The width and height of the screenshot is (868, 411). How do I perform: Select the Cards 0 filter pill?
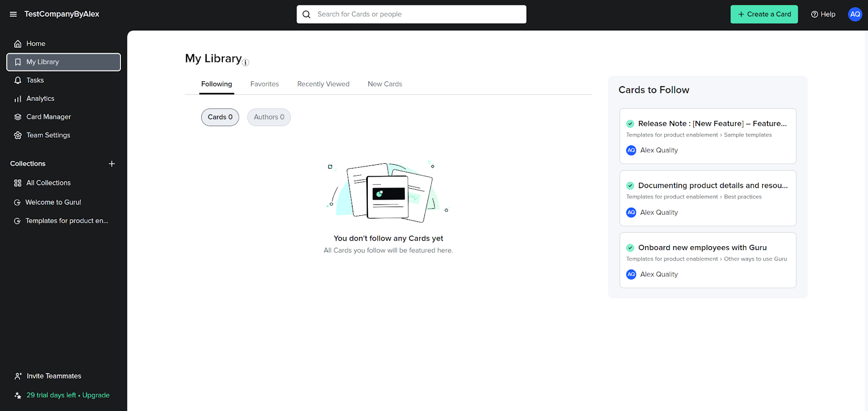[220, 117]
